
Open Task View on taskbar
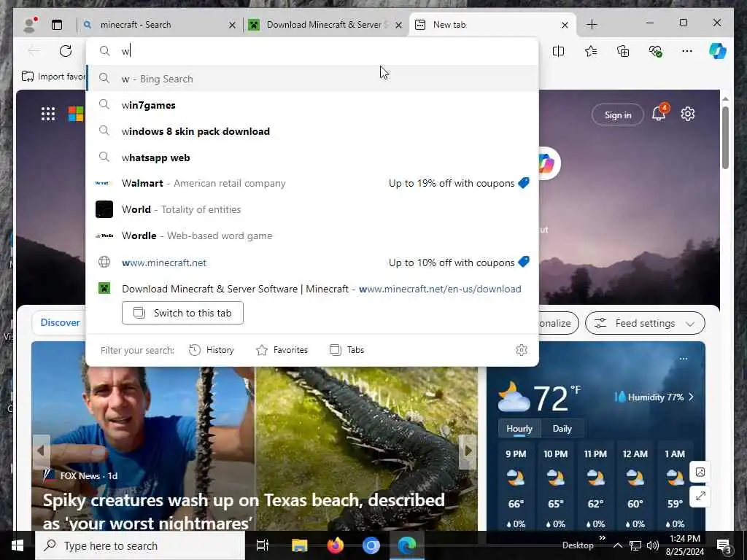point(263,545)
